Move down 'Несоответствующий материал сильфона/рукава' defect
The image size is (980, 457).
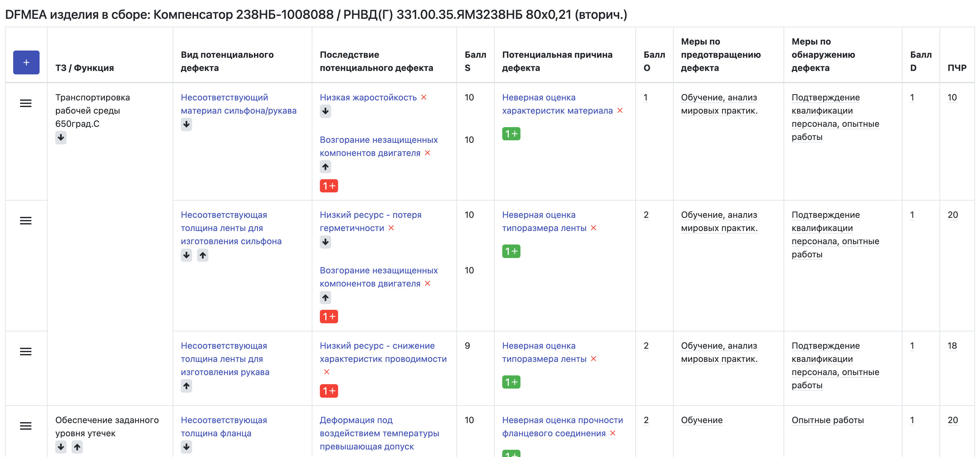click(186, 124)
